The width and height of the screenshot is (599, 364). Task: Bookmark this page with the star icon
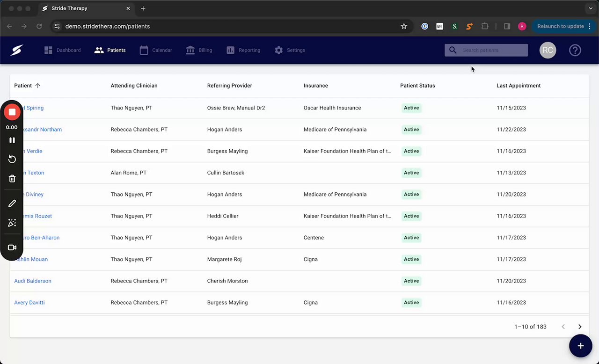tap(404, 26)
